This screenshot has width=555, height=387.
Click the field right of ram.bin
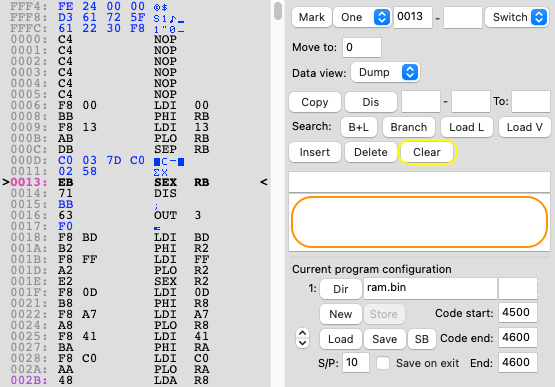(x=518, y=288)
